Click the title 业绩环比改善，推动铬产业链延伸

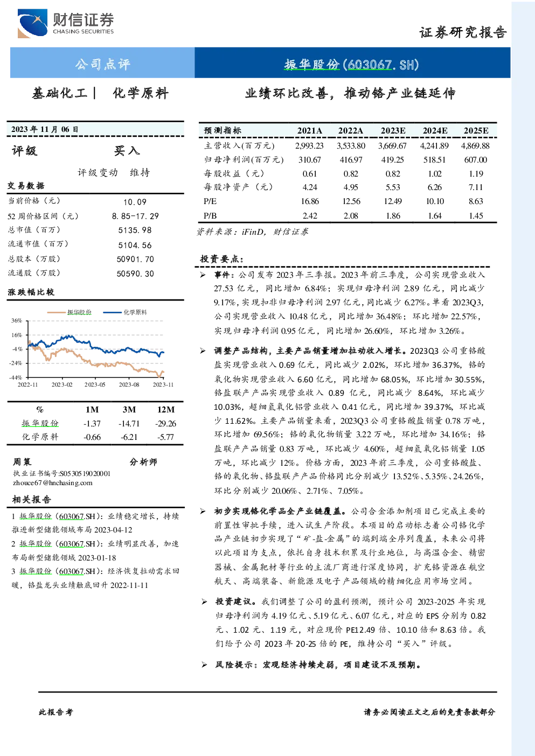point(350,94)
